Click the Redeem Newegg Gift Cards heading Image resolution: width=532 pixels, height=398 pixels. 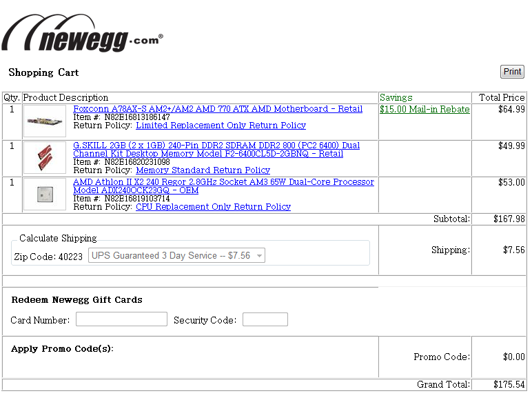[76, 300]
